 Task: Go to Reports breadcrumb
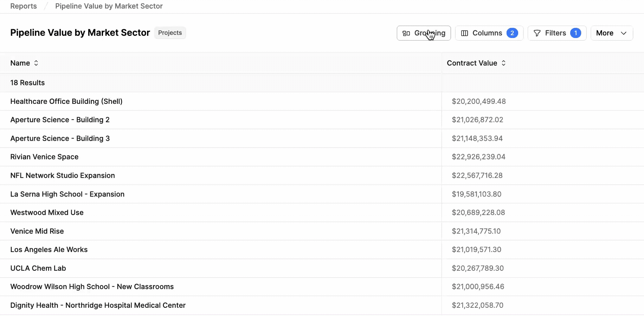pos(23,6)
